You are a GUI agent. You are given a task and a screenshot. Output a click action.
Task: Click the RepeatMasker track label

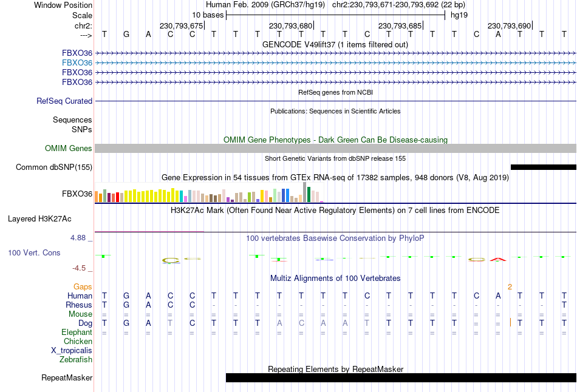tap(67, 377)
